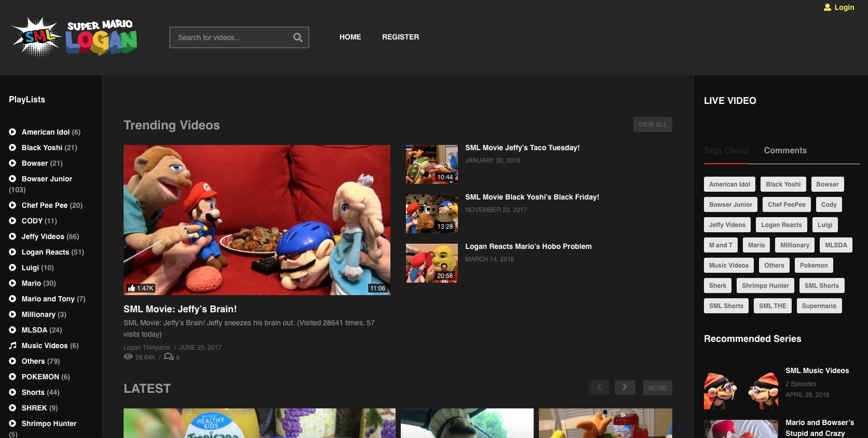The image size is (868, 438).
Task: Select the Music Videos tag
Action: pos(729,266)
